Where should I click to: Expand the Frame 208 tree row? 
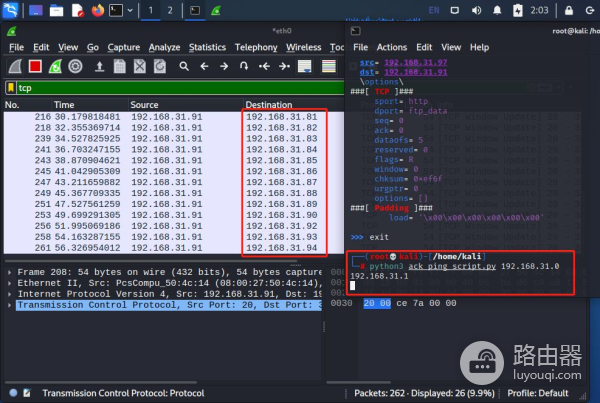pos(10,271)
